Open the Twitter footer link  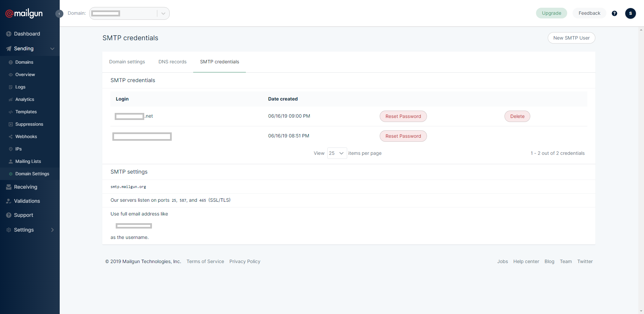pyautogui.click(x=585, y=261)
